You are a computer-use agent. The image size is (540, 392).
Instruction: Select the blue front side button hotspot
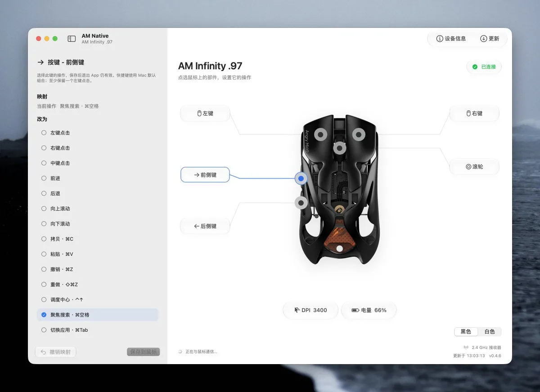click(301, 178)
